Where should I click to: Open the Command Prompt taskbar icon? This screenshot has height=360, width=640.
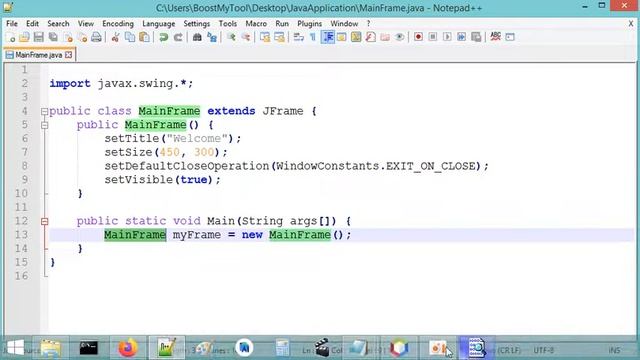pos(89,348)
